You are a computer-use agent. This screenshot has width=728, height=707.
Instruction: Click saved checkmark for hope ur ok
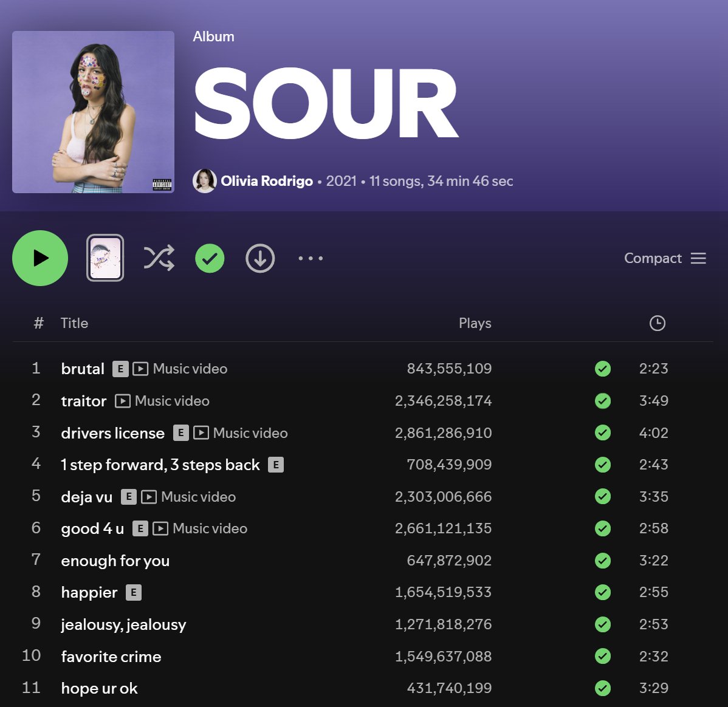point(603,688)
